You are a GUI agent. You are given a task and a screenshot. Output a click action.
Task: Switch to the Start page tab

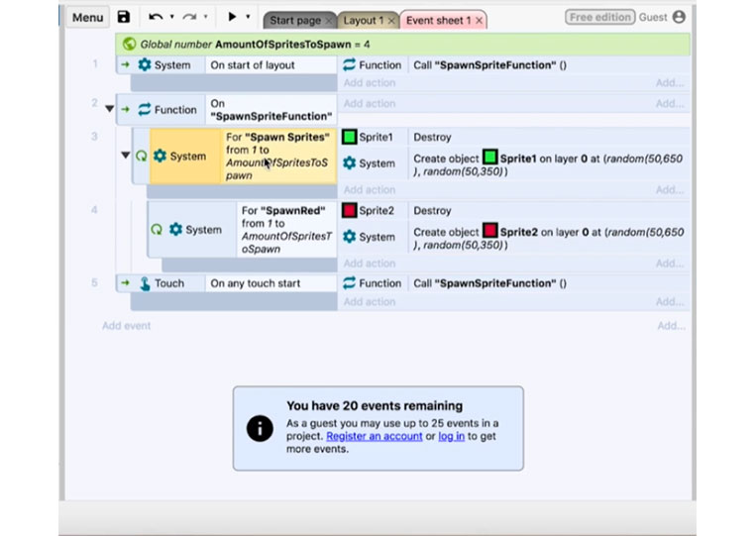pos(294,20)
